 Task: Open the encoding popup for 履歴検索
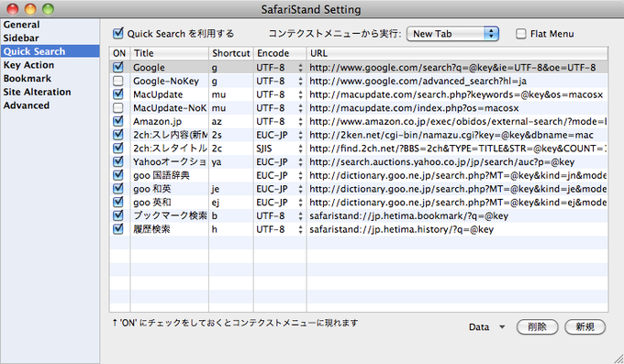click(280, 229)
